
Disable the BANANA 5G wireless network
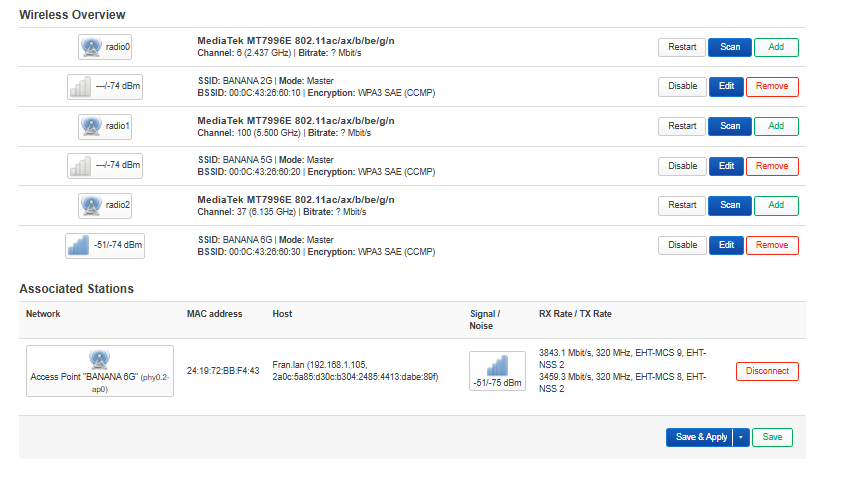coord(682,166)
